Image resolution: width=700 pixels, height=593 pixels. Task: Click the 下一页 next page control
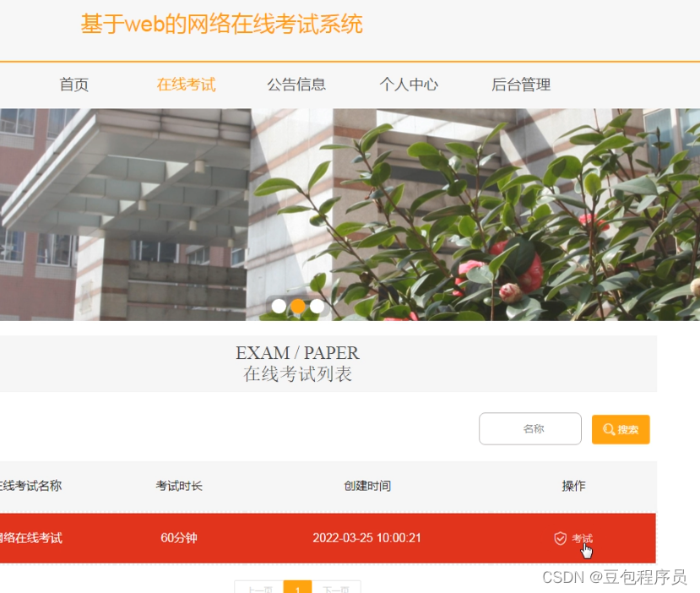click(337, 589)
